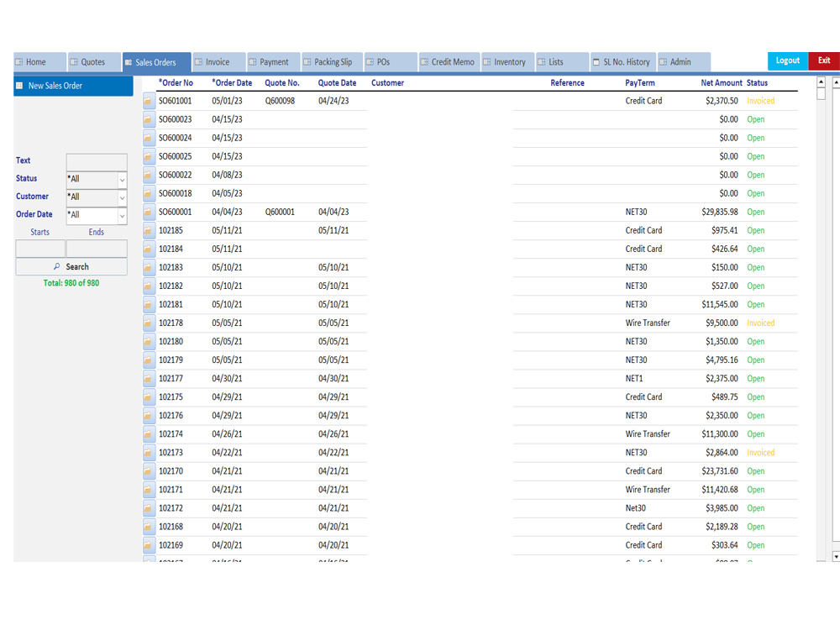Viewport: 840px width, 630px height.
Task: Click the Logout button
Action: [788, 60]
